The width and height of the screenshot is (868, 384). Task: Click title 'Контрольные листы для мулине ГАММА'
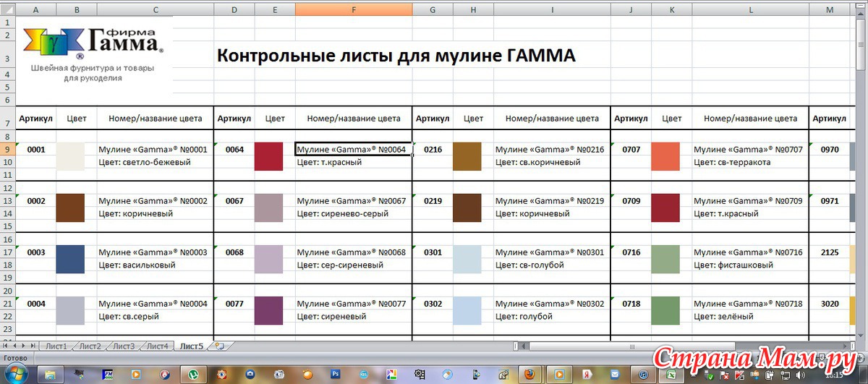coord(396,56)
